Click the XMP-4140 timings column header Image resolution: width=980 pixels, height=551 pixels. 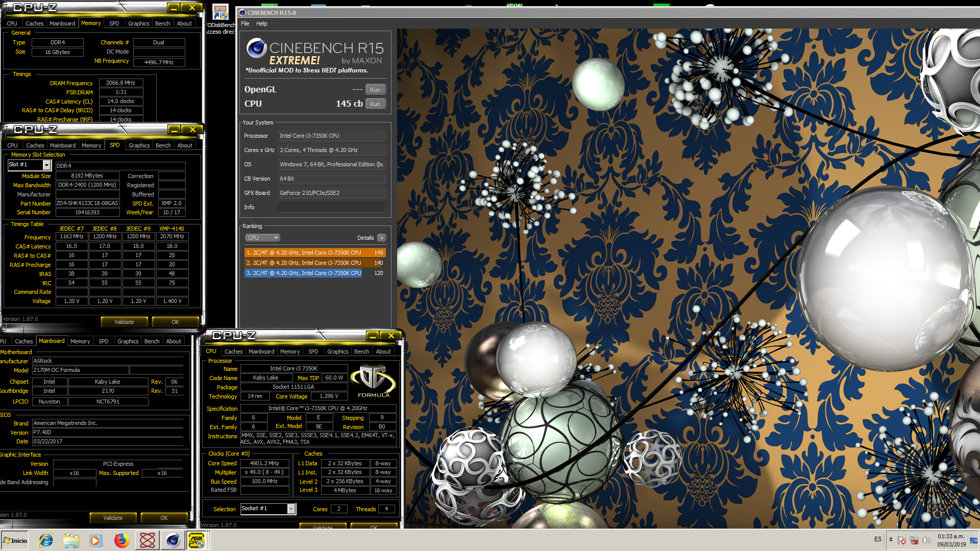tap(171, 229)
